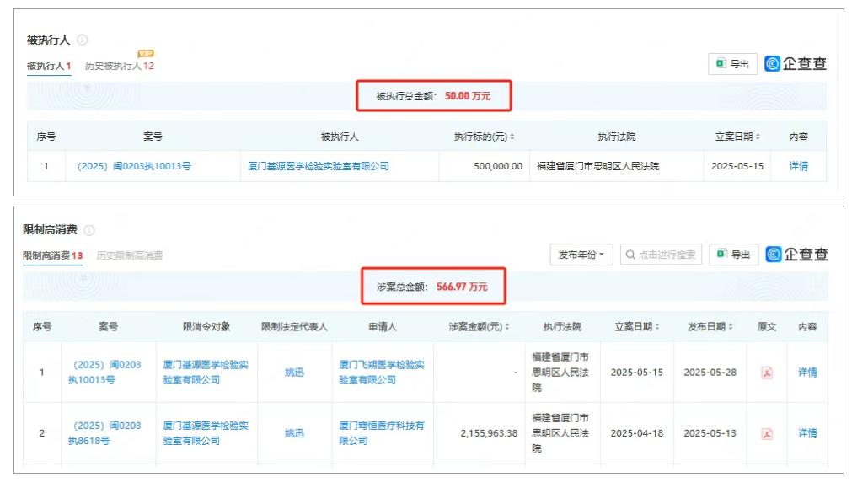Open PDF original for case 闽0203执10013号
Image resolution: width=868 pixels, height=488 pixels.
coord(767,373)
